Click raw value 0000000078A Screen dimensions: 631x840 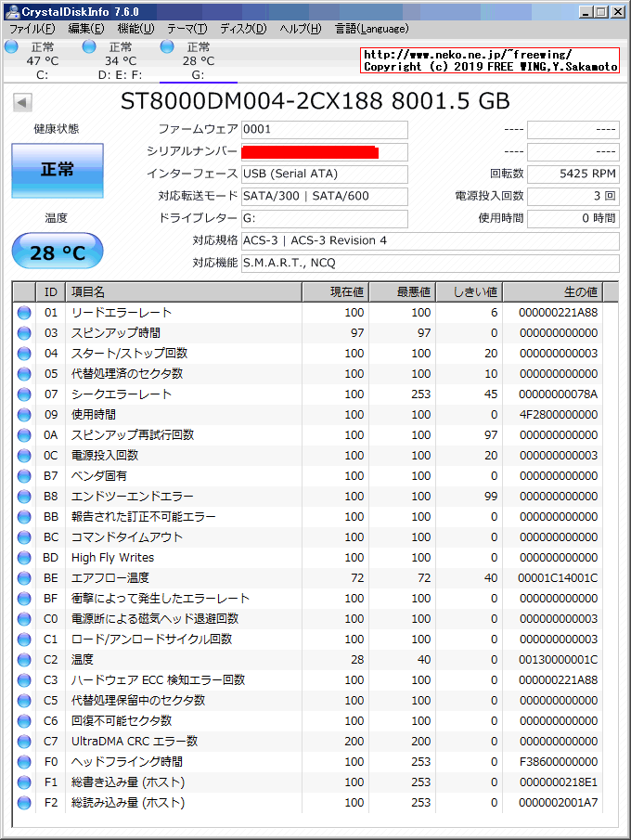pos(558,394)
